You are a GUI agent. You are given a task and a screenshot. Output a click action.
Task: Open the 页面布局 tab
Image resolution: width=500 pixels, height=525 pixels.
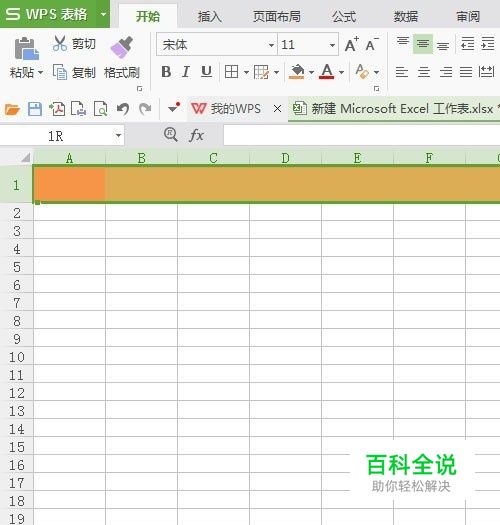pyautogui.click(x=277, y=16)
